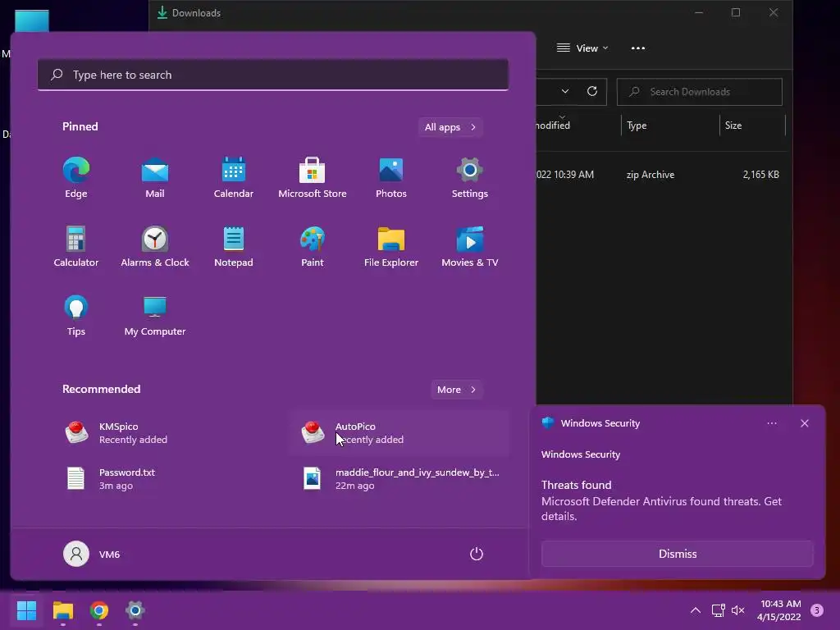The image size is (840, 630).
Task: Open the Tips app
Action: [x=76, y=316]
